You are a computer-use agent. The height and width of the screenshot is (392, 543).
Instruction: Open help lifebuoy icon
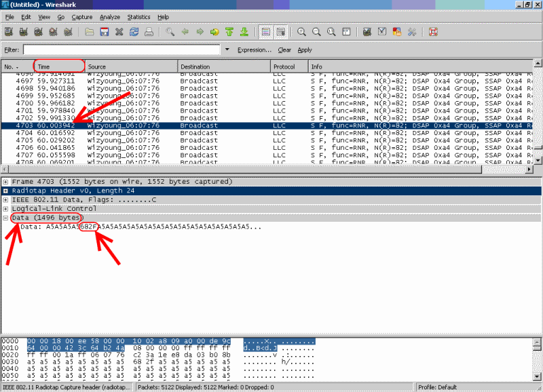tap(433, 32)
